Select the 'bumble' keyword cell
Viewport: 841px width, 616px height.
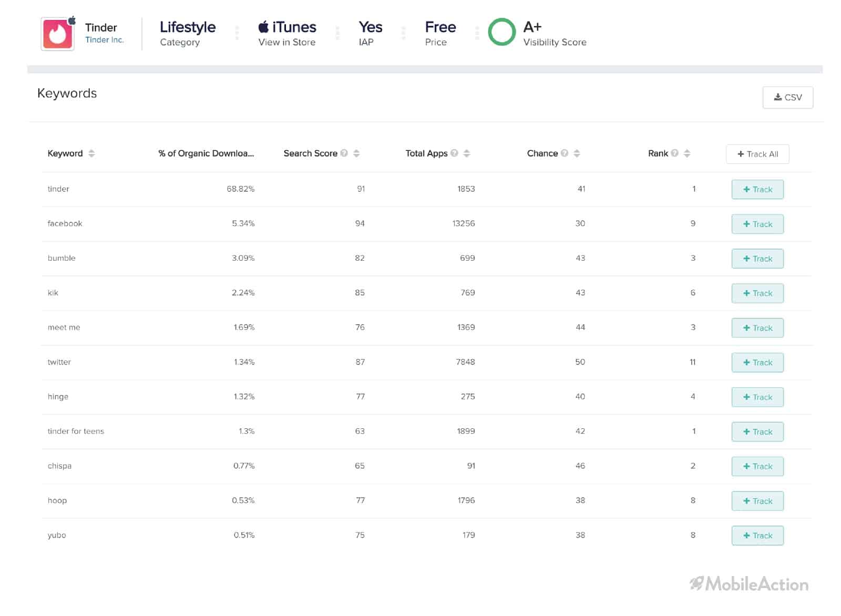point(61,258)
